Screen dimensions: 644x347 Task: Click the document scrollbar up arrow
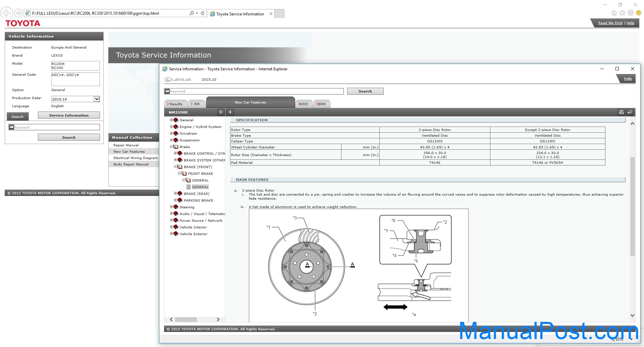[632, 124]
